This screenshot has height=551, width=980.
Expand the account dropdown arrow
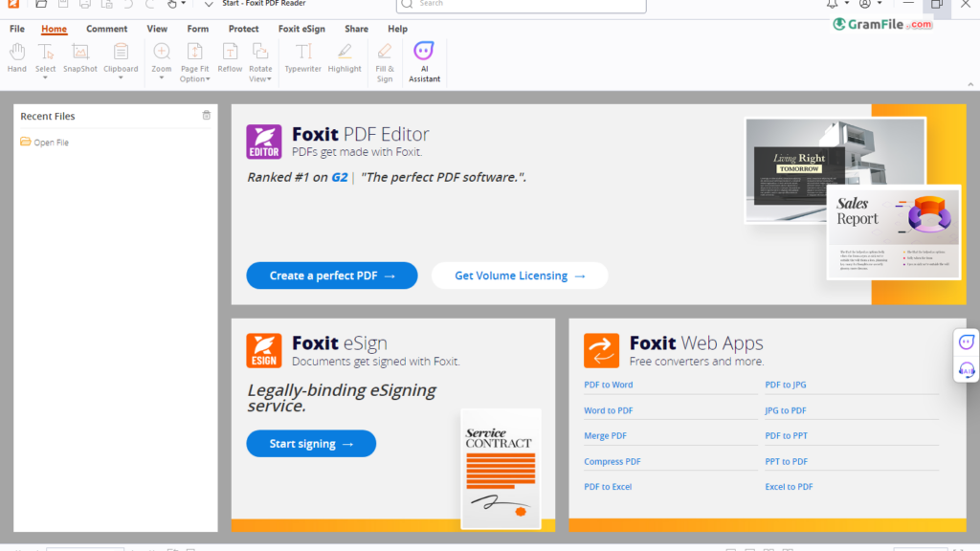[880, 4]
